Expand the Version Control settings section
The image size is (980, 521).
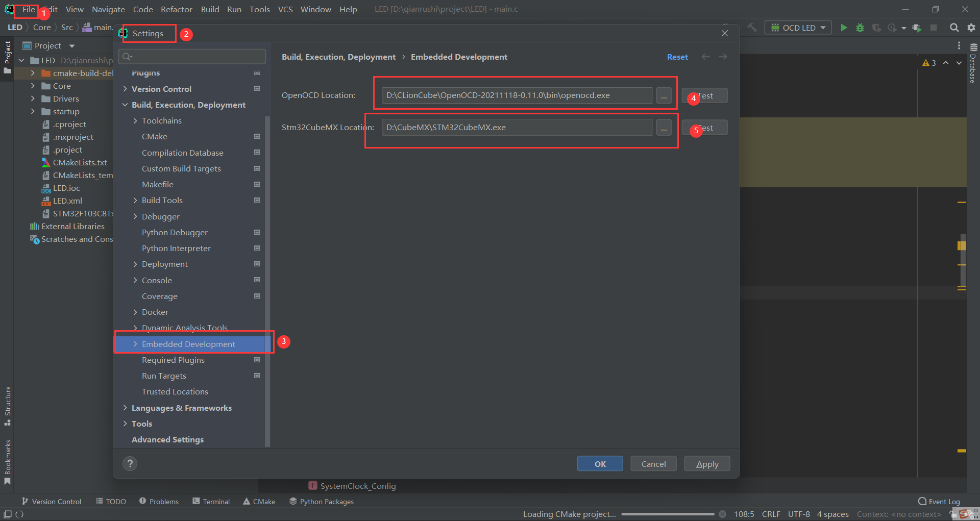pos(125,89)
